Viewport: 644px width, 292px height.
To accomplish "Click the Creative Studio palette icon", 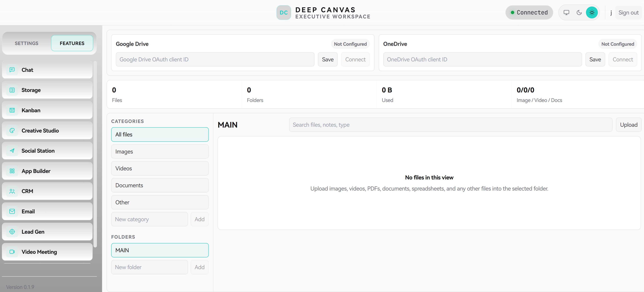I will pyautogui.click(x=12, y=130).
